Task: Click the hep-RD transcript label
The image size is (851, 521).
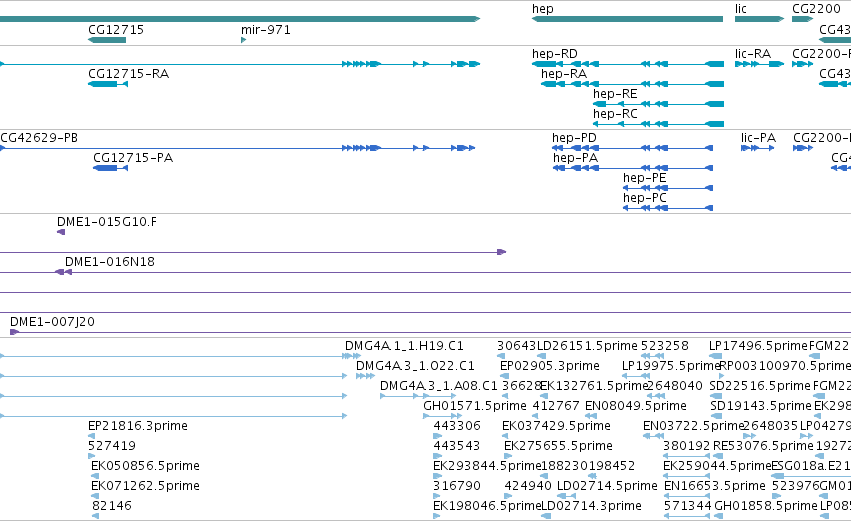Action: tap(555, 54)
